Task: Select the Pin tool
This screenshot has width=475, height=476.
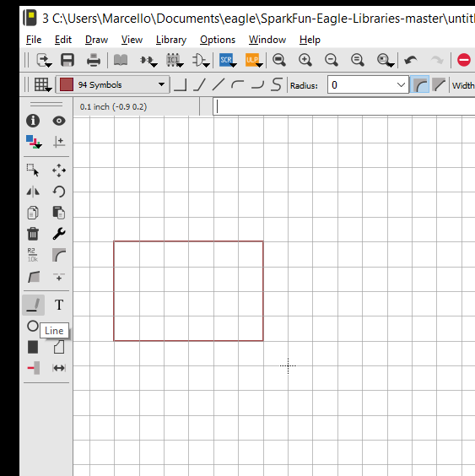Action: pos(34,368)
